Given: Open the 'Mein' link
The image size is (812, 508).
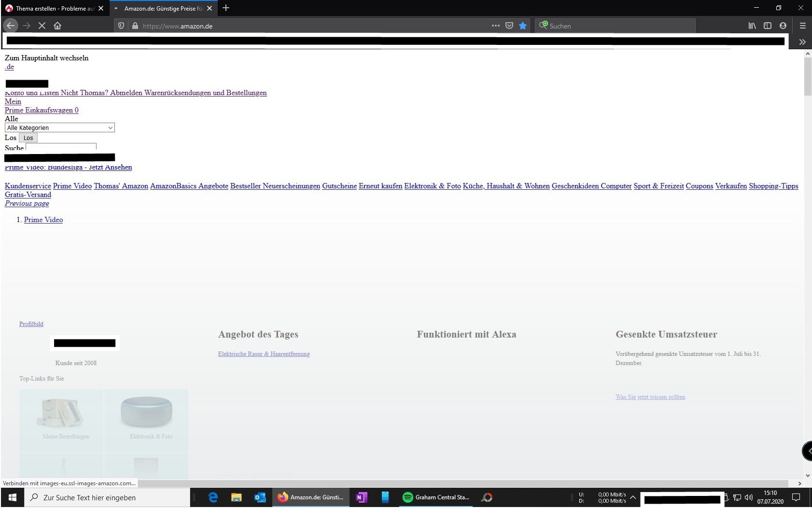Looking at the screenshot, I should [x=13, y=101].
